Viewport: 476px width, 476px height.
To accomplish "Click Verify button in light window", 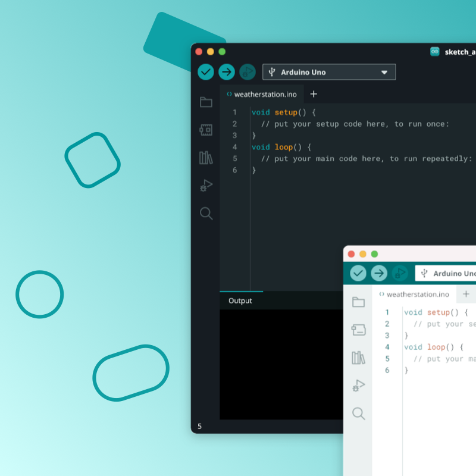I will 358,273.
